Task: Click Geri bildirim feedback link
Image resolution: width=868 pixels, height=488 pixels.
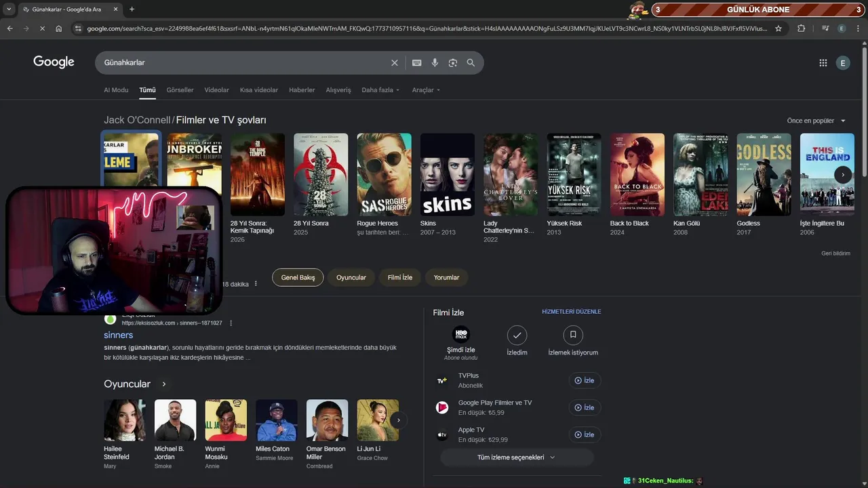Action: [x=835, y=253]
